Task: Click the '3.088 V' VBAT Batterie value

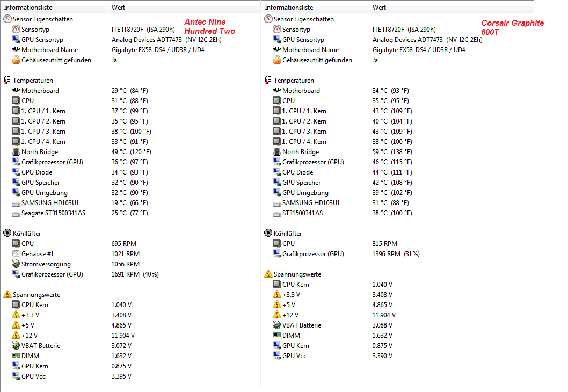Action: [x=382, y=325]
